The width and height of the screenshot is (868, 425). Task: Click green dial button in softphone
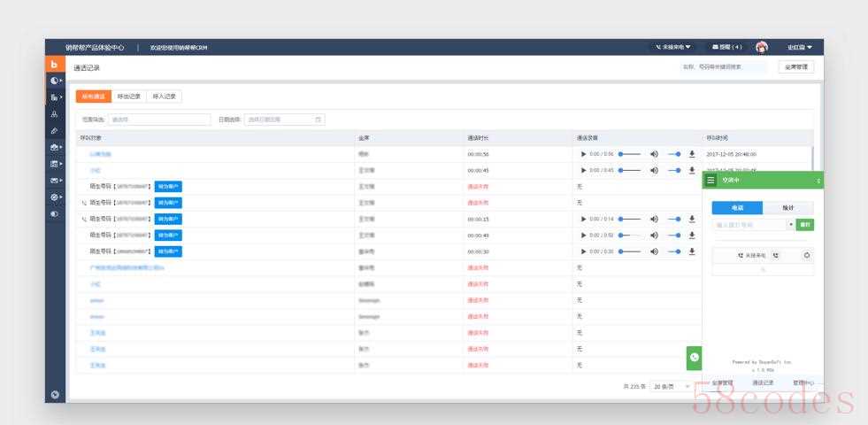pyautogui.click(x=805, y=225)
